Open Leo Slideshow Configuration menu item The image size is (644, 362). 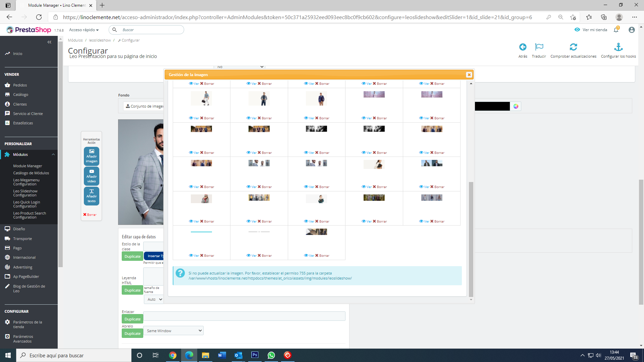tap(25, 193)
